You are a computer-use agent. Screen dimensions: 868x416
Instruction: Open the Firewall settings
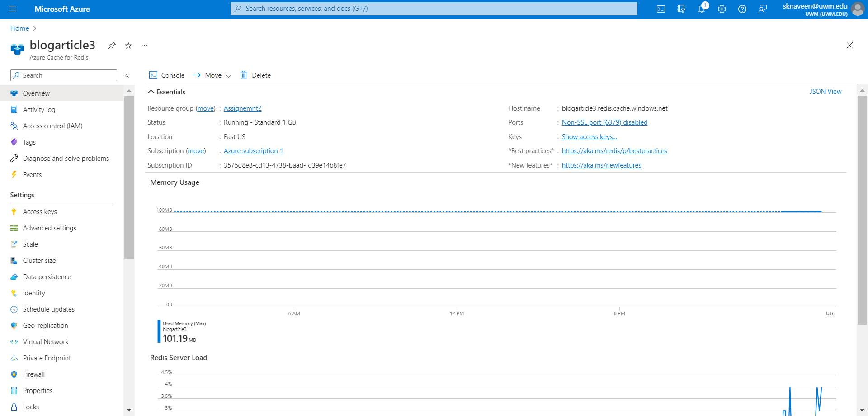click(33, 374)
